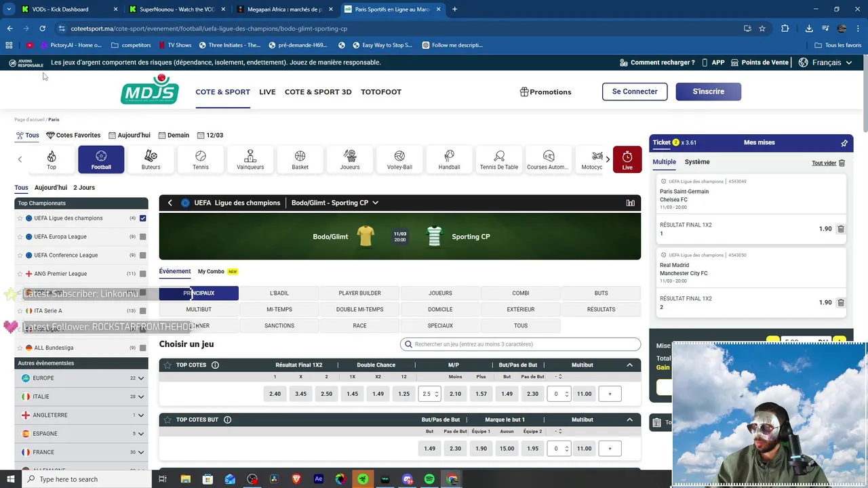The width and height of the screenshot is (868, 488).
Task: Click the game search field
Action: point(520,344)
